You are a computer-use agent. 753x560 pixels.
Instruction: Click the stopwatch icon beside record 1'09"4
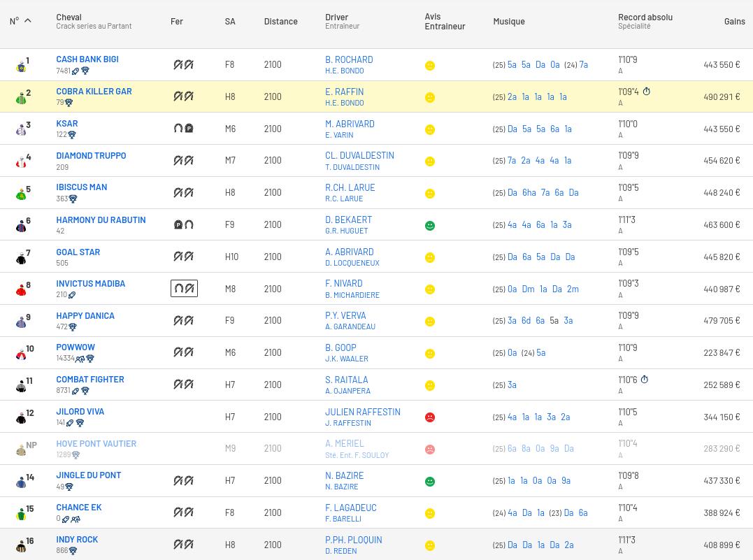pos(647,92)
